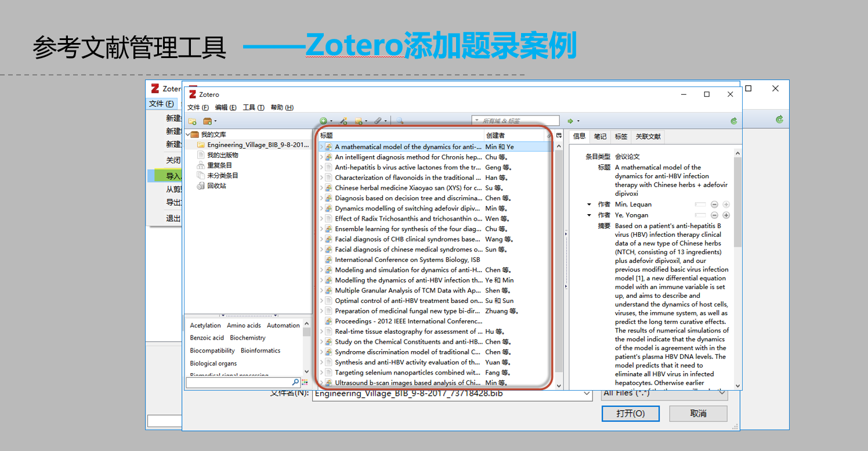Collapse the 我的文库 tree node
This screenshot has height=451, width=868.
click(187, 135)
